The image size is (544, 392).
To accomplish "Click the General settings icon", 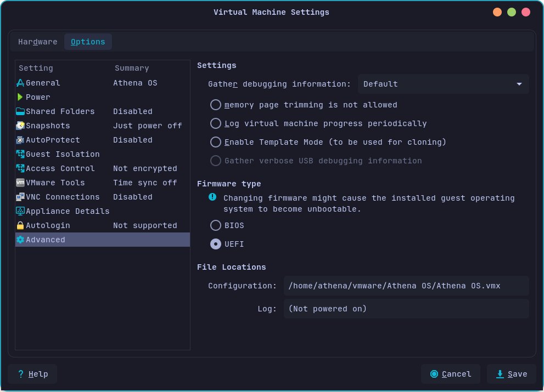I will click(20, 83).
